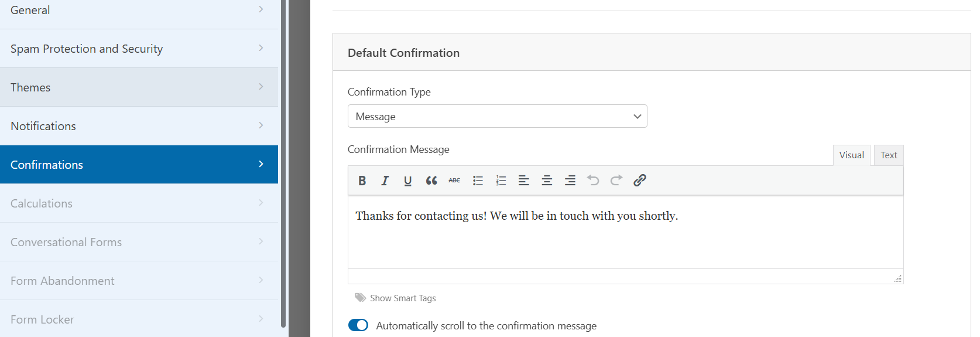Redo the last edit
Image resolution: width=980 pixels, height=337 pixels.
pyautogui.click(x=616, y=181)
